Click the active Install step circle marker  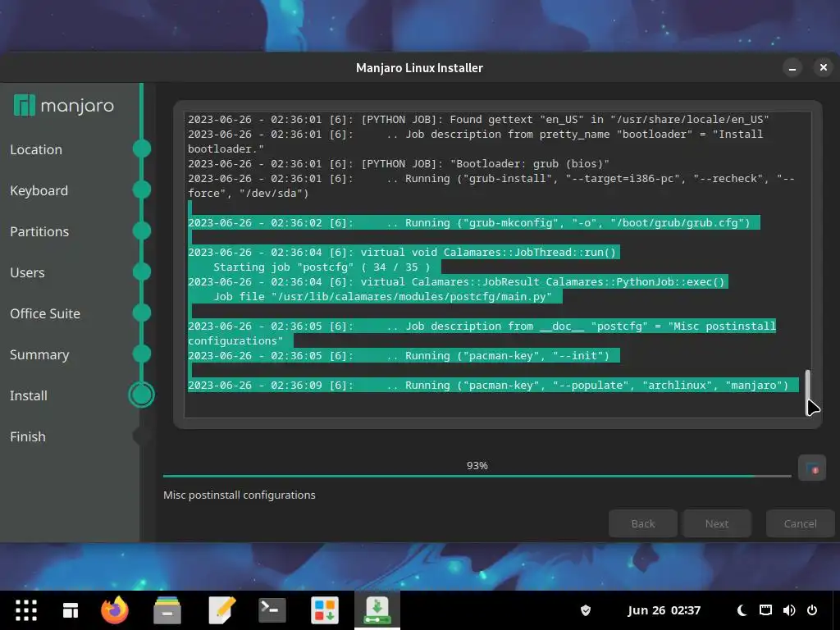[x=141, y=395]
